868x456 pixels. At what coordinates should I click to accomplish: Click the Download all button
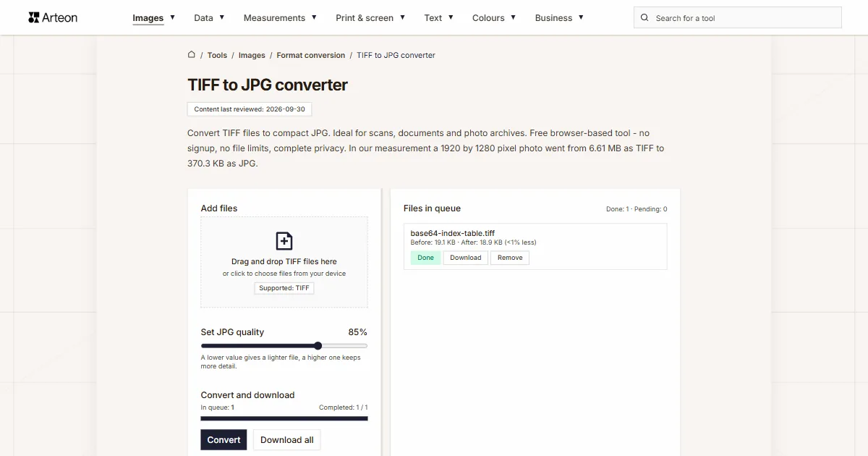pyautogui.click(x=287, y=439)
